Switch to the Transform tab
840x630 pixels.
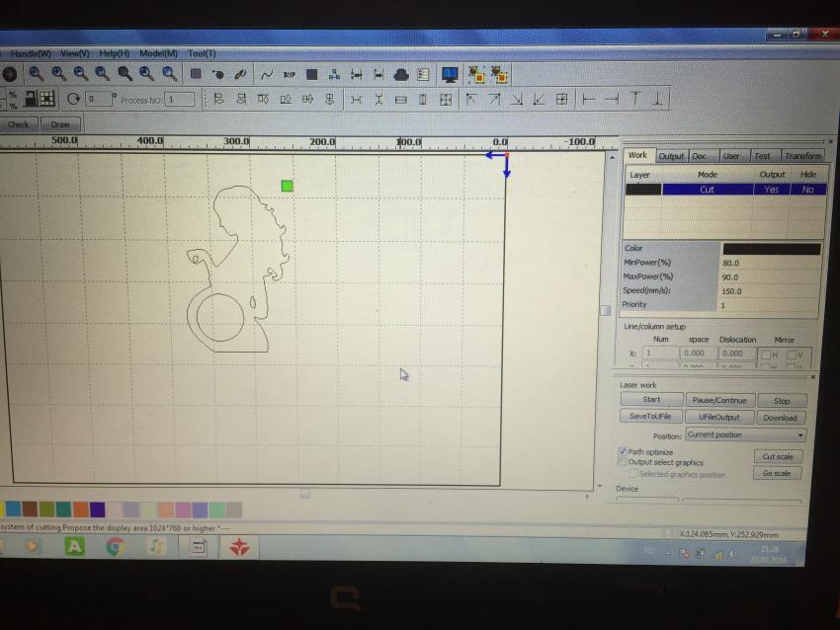(x=802, y=156)
